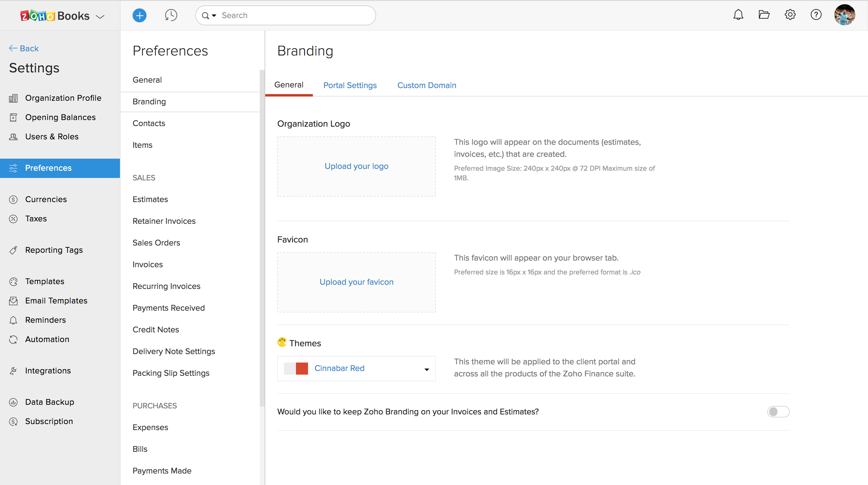The width and height of the screenshot is (868, 485).
Task: Open the help question mark icon
Action: pyautogui.click(x=816, y=14)
